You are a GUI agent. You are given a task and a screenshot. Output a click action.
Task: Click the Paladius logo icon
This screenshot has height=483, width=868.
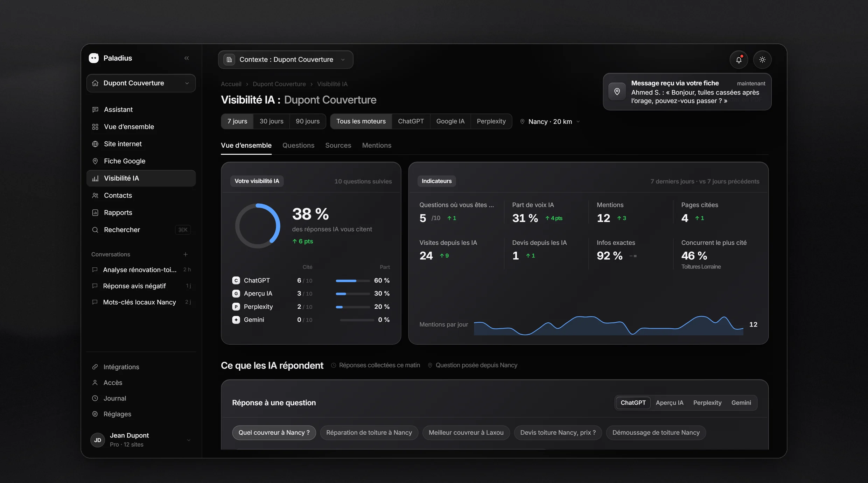[94, 58]
